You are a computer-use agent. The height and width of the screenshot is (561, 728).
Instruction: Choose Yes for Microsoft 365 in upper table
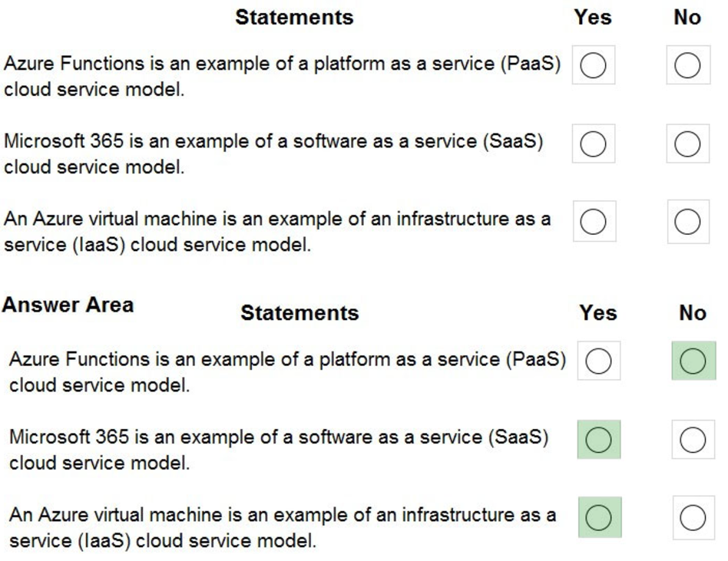pos(594,144)
